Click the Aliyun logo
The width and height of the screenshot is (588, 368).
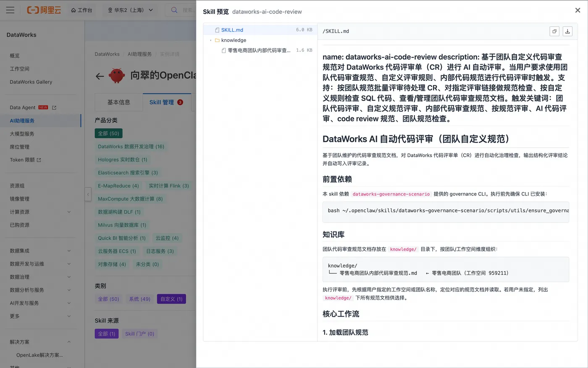tap(44, 10)
